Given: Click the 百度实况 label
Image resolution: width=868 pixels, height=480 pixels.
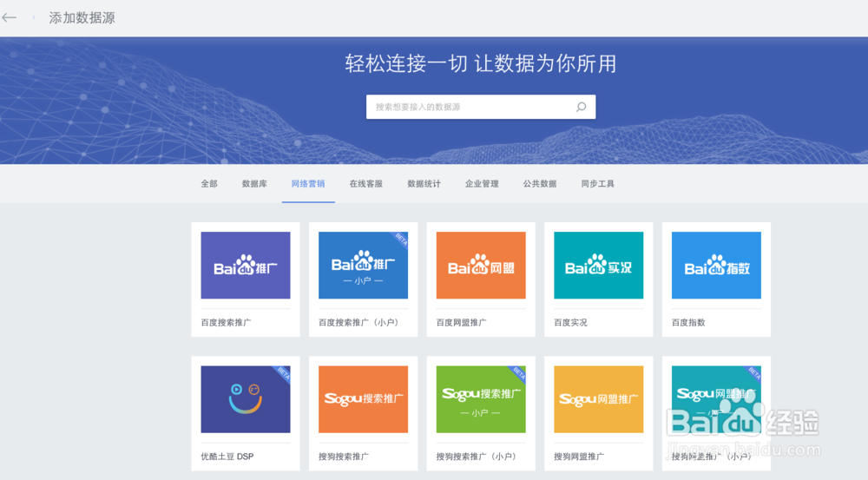Looking at the screenshot, I should (571, 322).
